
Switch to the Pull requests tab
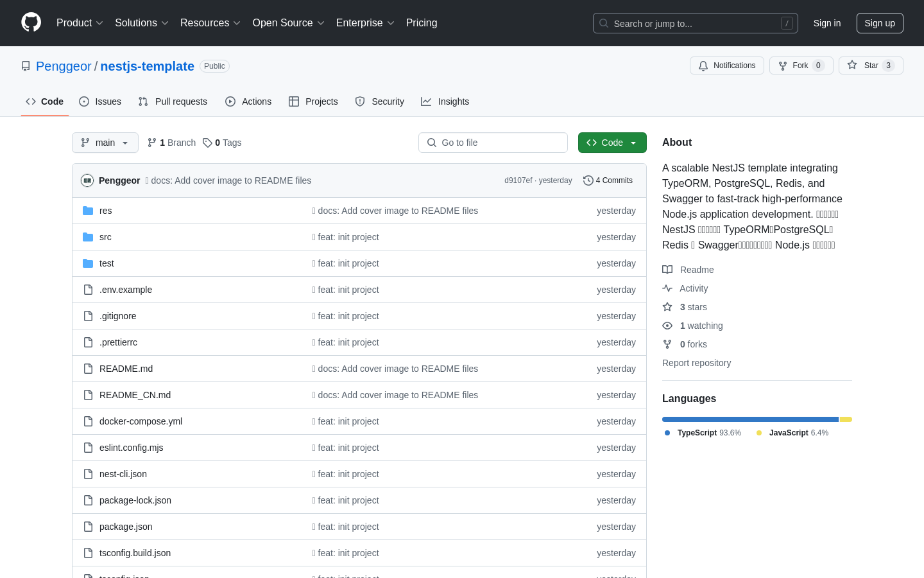[173, 101]
